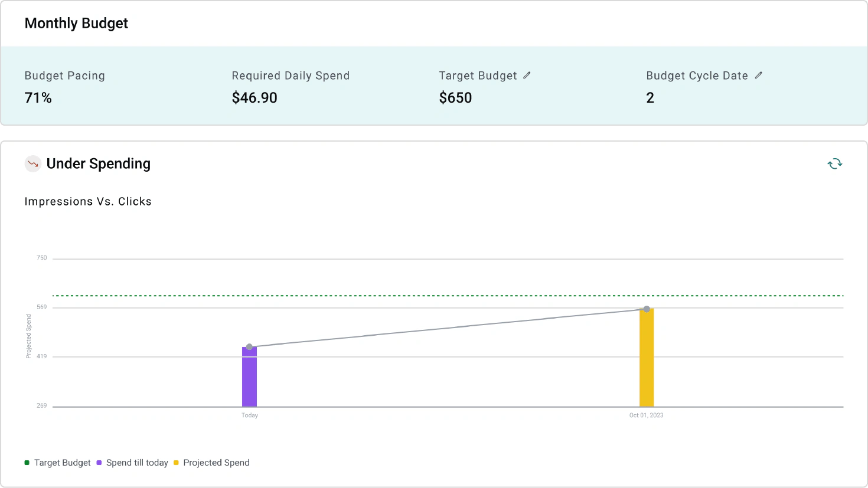The image size is (868, 488).
Task: Click the 71% Budget Pacing value
Action: pyautogui.click(x=38, y=98)
